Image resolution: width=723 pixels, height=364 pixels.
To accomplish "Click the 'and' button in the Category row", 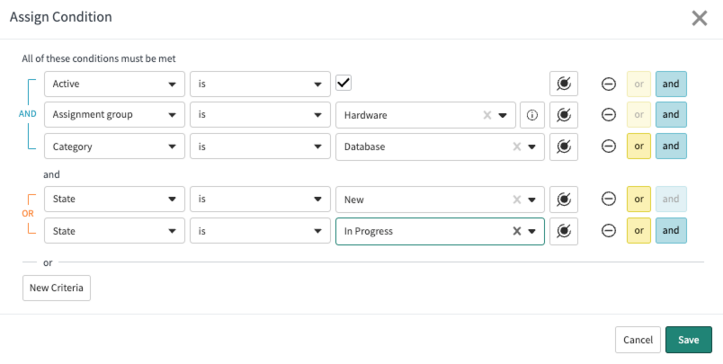I will [x=671, y=146].
